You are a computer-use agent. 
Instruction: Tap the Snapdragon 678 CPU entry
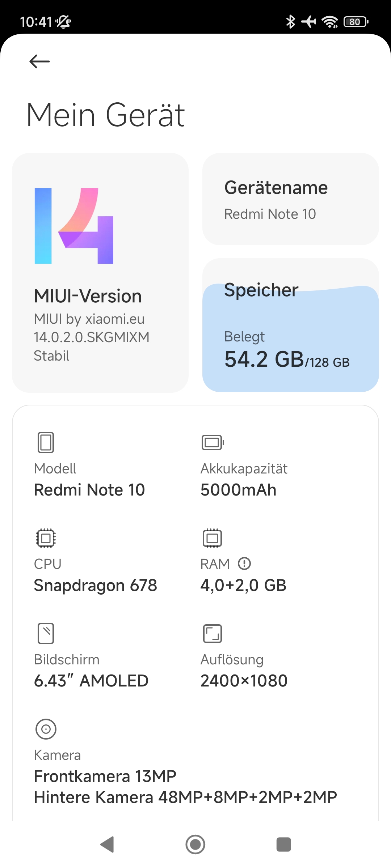(96, 585)
